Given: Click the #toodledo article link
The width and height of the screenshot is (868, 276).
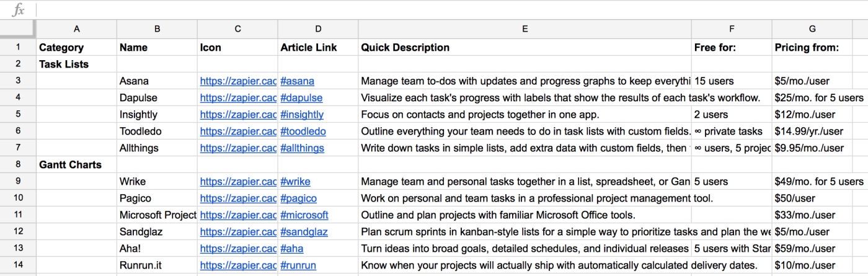Looking at the screenshot, I should click(303, 131).
